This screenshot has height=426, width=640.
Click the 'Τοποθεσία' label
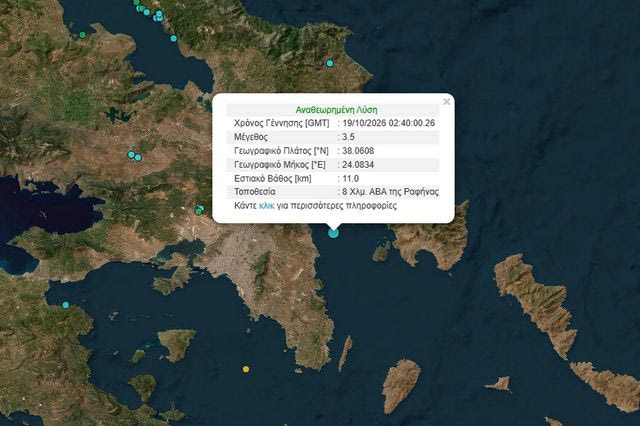coord(255,192)
